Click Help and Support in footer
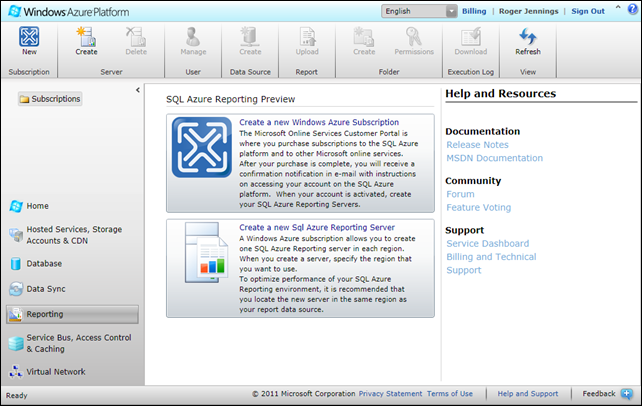 (528, 394)
